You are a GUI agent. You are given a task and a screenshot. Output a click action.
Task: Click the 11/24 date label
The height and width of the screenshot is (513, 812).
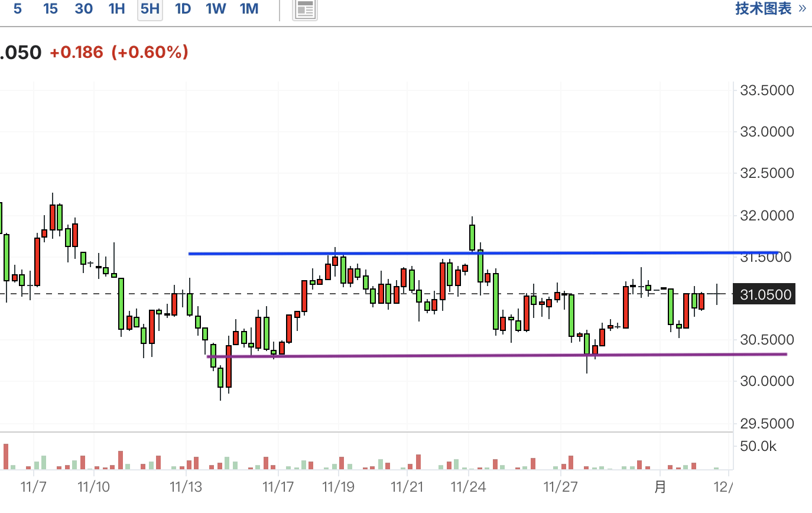click(468, 487)
